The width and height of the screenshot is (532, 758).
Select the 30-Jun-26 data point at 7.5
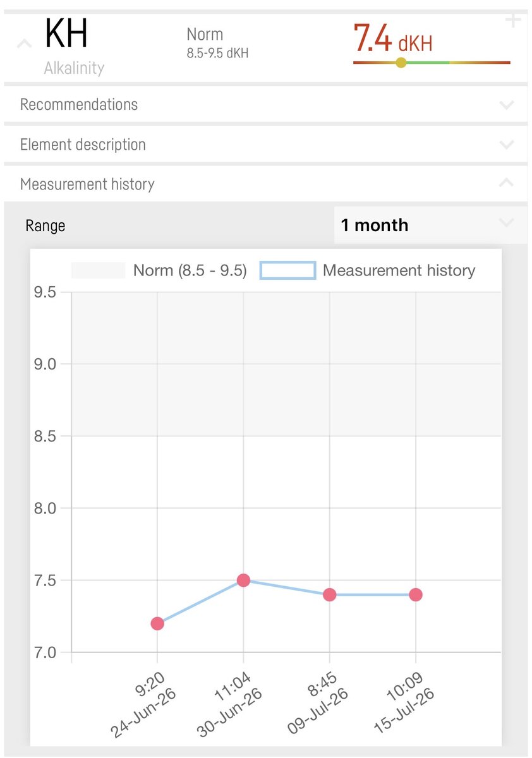[x=243, y=580]
